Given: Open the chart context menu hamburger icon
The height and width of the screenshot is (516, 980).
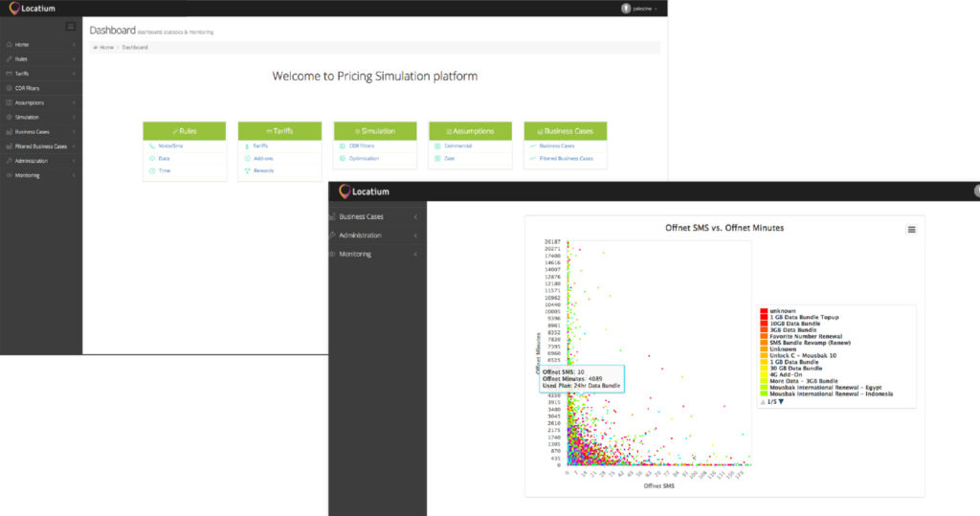Looking at the screenshot, I should (x=911, y=230).
